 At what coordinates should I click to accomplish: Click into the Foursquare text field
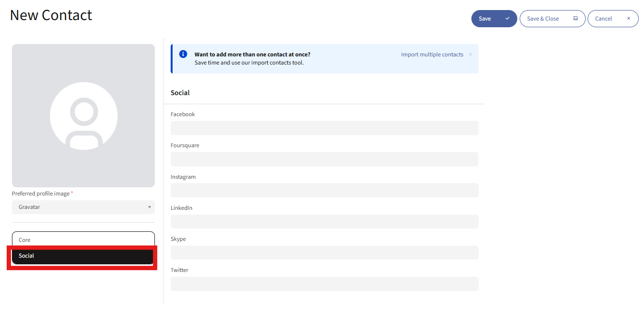tap(324, 159)
